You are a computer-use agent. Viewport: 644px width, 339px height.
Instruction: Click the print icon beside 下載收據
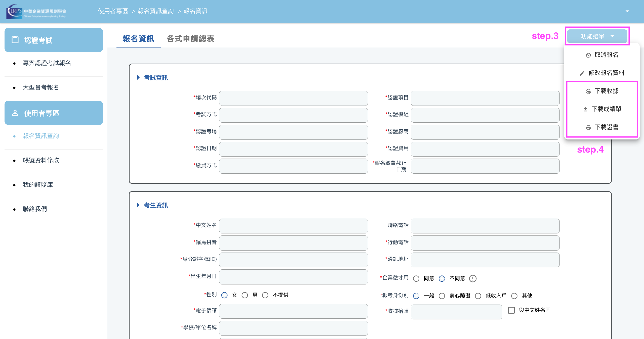tap(588, 91)
